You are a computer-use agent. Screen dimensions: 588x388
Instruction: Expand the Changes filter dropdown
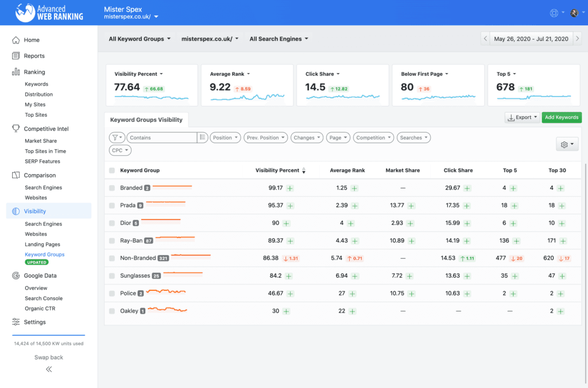pos(307,138)
